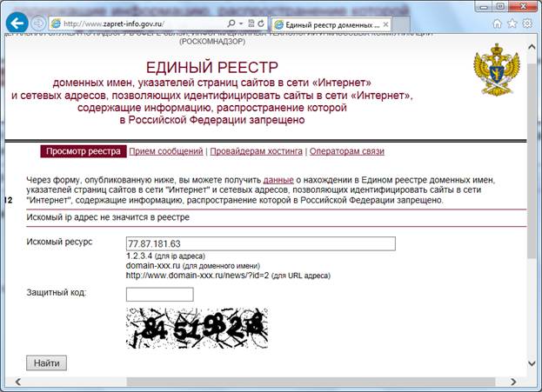The image size is (542, 392).
Task: Click the ЕДИНЫЙ РЕЕСТР heading
Action: pyautogui.click(x=212, y=67)
